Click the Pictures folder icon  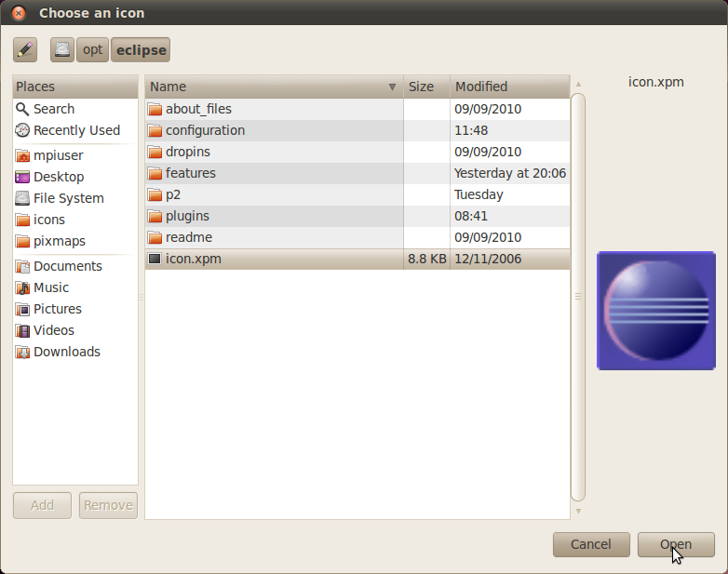(x=22, y=309)
